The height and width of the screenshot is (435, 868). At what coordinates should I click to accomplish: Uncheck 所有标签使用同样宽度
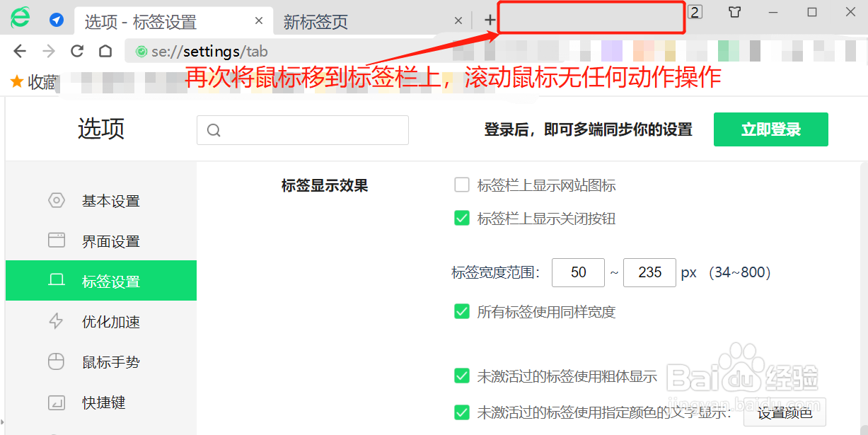point(461,311)
